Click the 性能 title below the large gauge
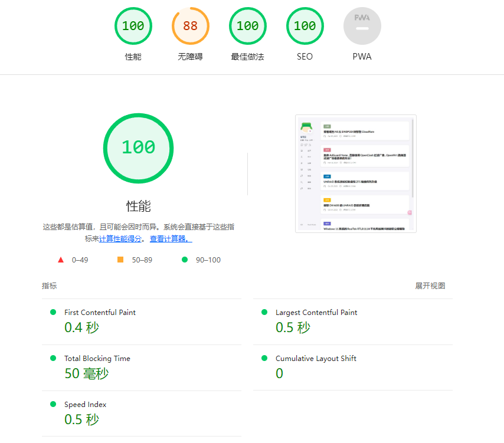The width and height of the screenshot is (504, 443). point(138,206)
